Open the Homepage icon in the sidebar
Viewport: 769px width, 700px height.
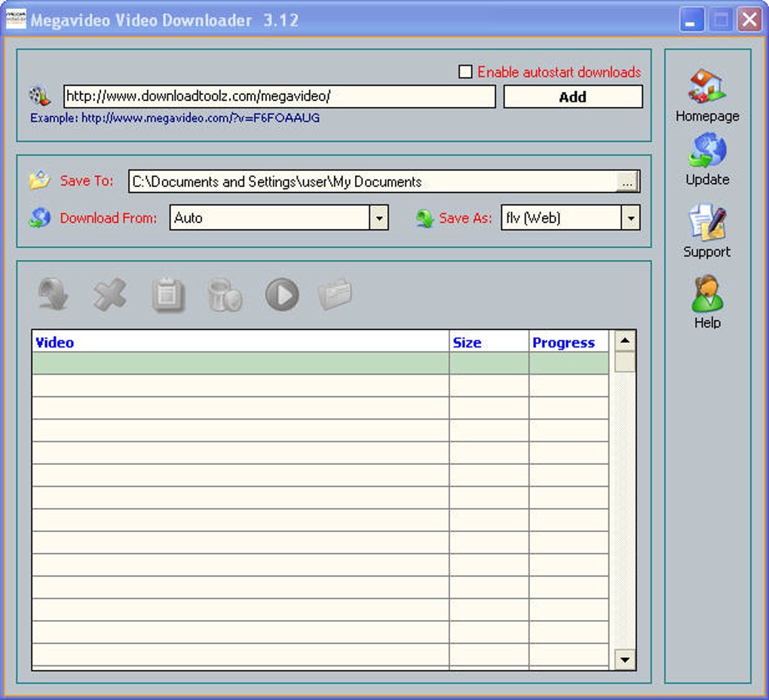(x=706, y=86)
